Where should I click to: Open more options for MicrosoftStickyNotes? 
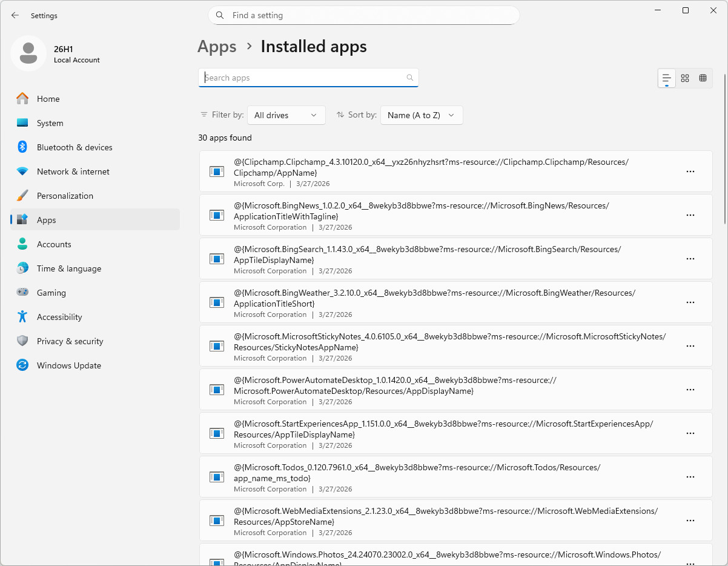[x=690, y=346]
